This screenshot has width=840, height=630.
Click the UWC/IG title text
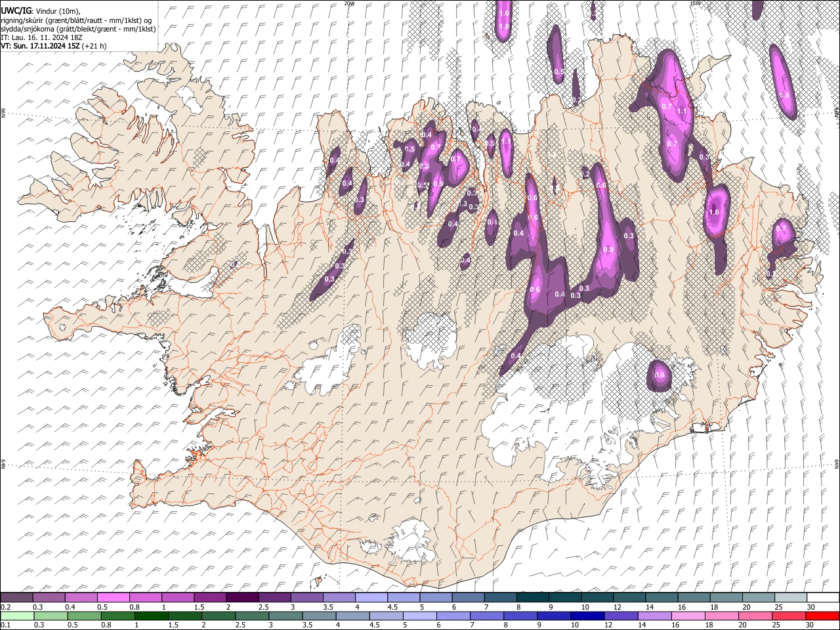click(x=15, y=11)
